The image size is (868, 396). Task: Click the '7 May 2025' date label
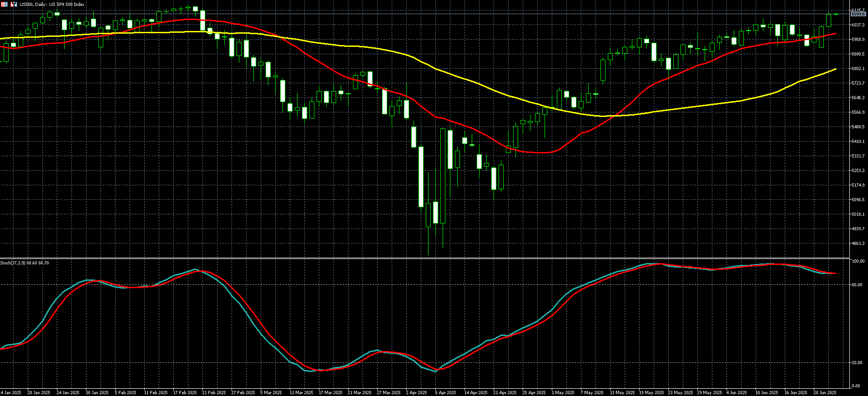point(591,392)
